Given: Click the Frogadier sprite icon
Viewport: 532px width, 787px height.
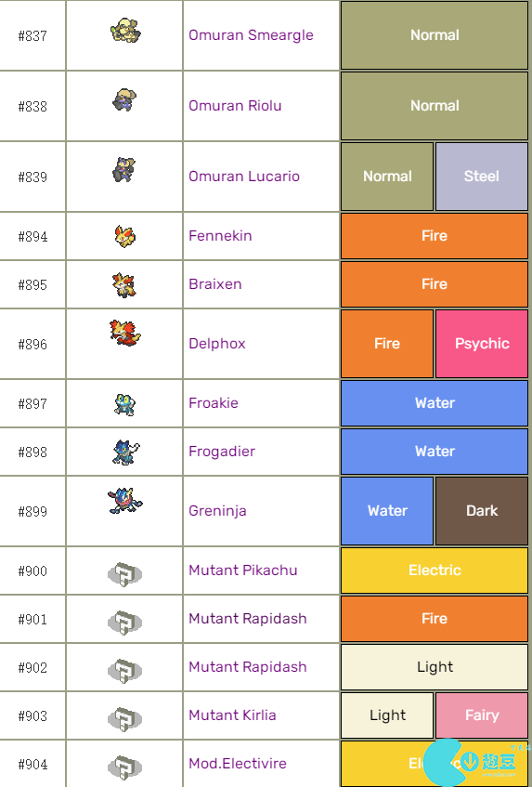Looking at the screenshot, I should [x=125, y=453].
